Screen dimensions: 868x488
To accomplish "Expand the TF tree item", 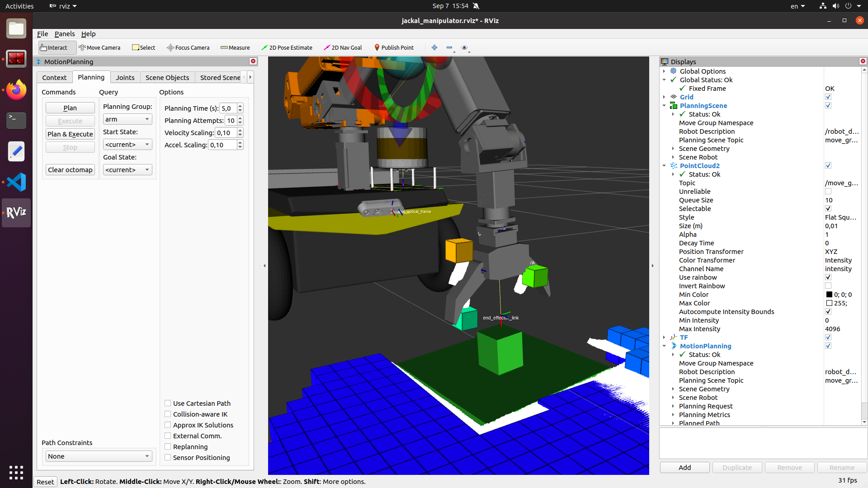I will click(664, 337).
